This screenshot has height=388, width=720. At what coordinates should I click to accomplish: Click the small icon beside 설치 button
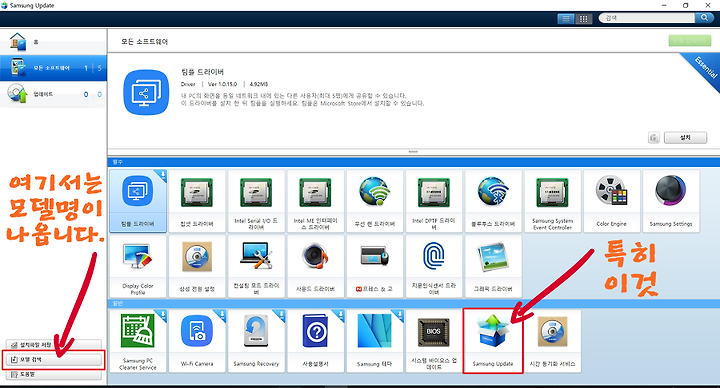click(x=654, y=138)
